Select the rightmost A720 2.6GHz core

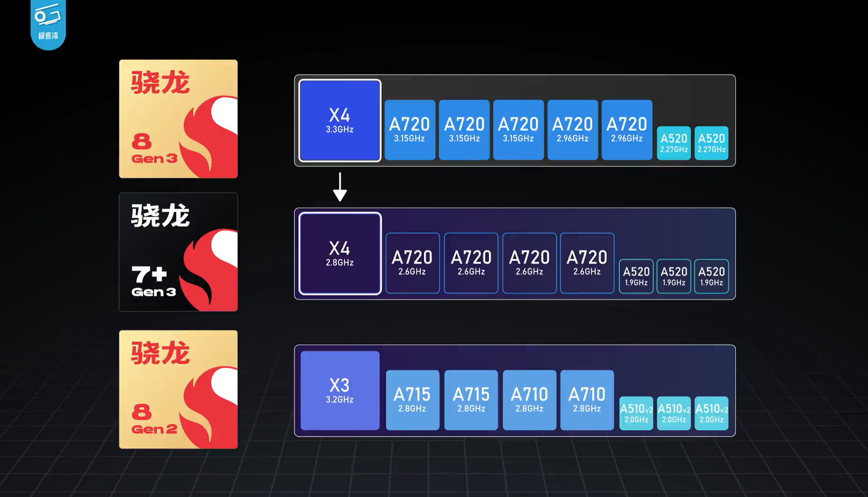(587, 263)
